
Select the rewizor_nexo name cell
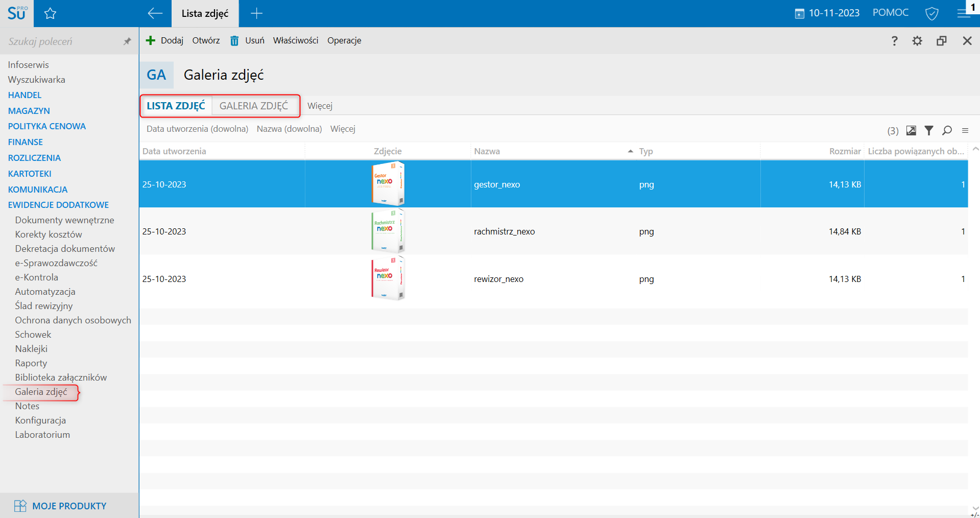(498, 279)
